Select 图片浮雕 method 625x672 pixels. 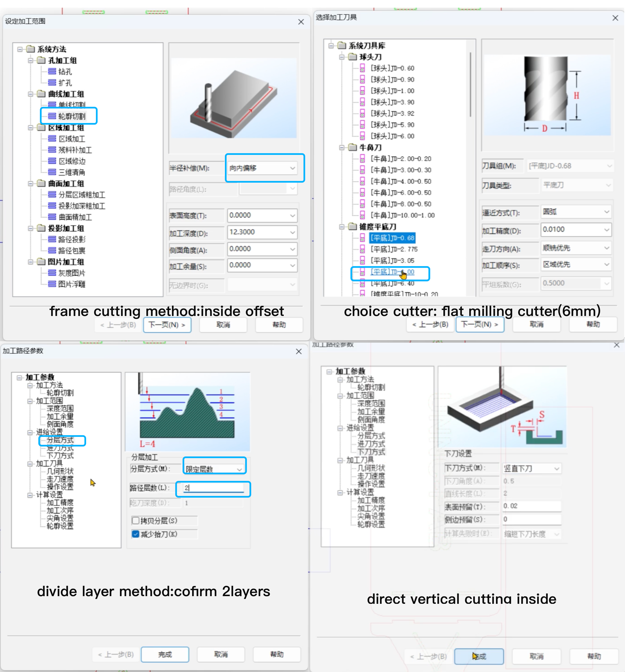point(72,284)
